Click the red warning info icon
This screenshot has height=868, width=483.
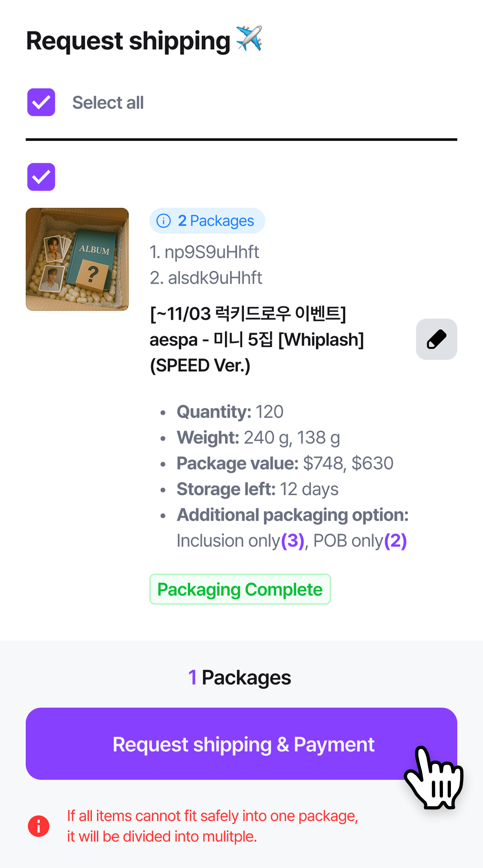(x=39, y=826)
